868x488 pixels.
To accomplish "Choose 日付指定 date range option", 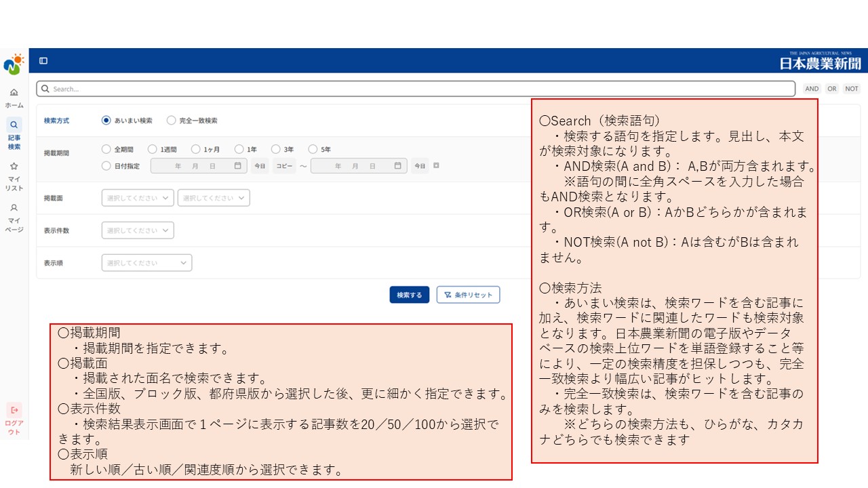I will click(x=106, y=165).
